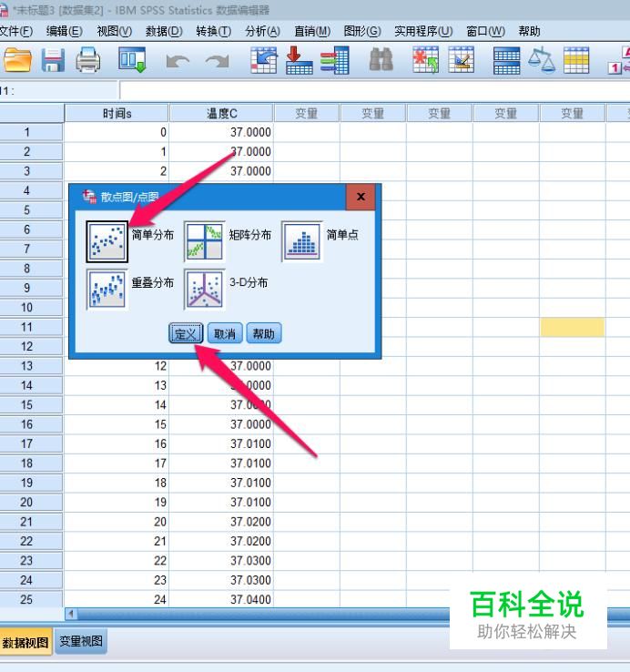Open the 转换(T) menu
630x672 pixels.
pos(213,31)
